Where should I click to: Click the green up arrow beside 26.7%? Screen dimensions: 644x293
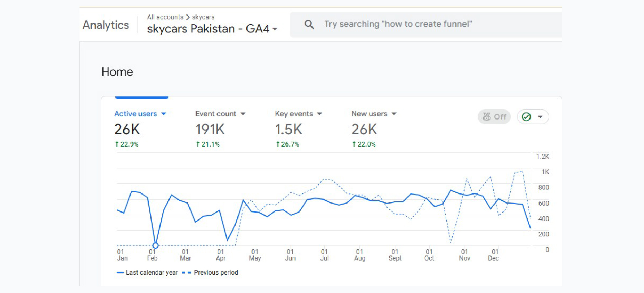277,144
